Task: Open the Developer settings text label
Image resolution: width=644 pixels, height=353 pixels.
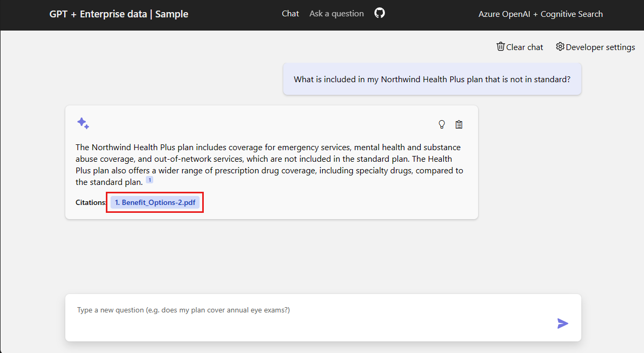Action: coord(600,47)
